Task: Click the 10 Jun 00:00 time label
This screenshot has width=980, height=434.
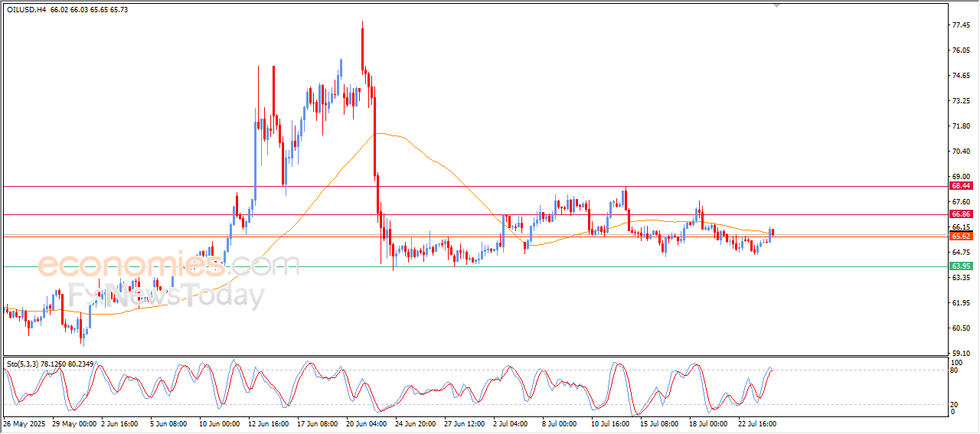Action: point(221,423)
